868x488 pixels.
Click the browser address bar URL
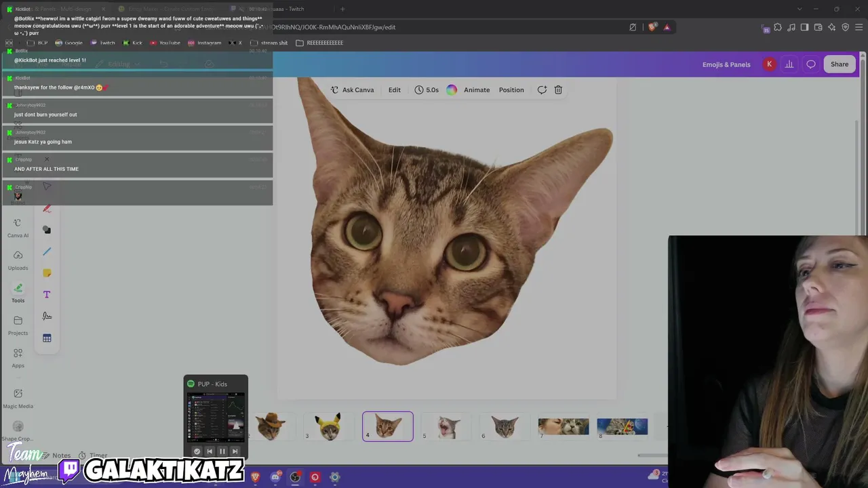(333, 27)
